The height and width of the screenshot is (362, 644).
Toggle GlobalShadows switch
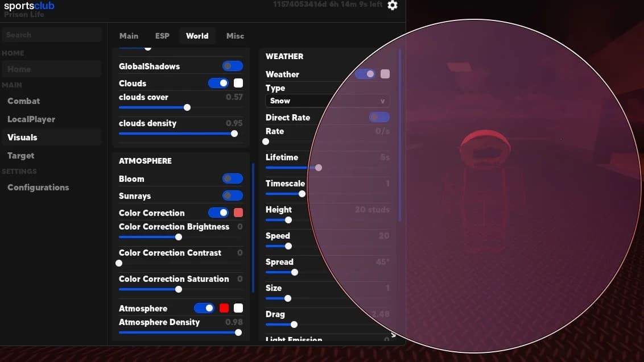tap(233, 66)
